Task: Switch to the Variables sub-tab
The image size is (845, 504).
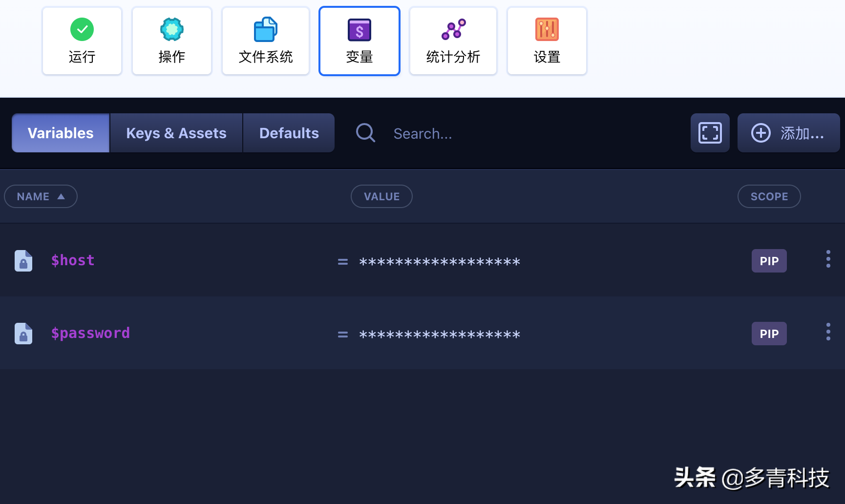Action: point(61,133)
